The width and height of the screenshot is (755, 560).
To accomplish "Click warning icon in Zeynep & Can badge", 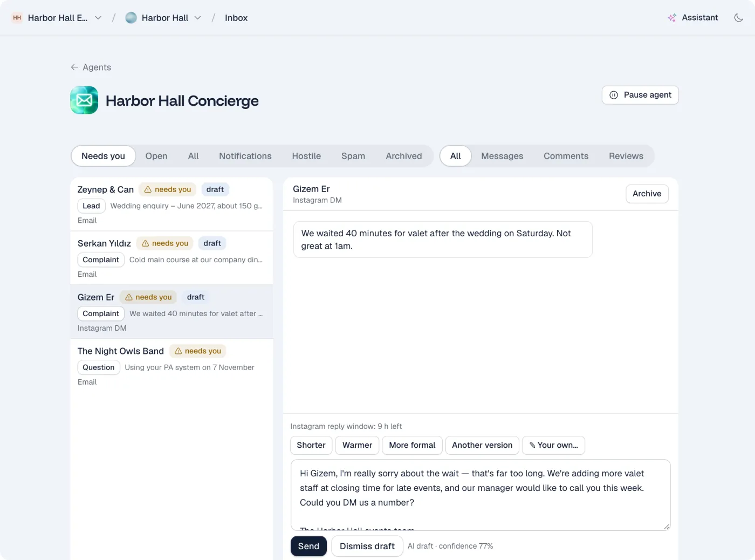I will click(x=148, y=189).
